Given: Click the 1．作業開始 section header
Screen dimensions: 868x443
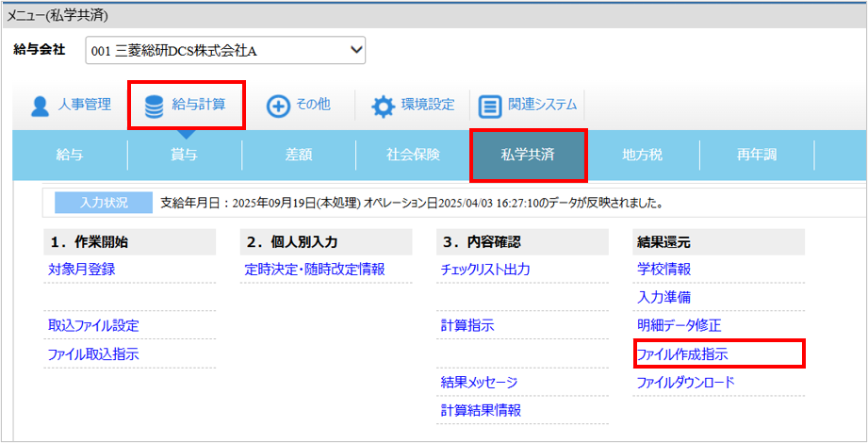Looking at the screenshot, I should pos(129,241).
